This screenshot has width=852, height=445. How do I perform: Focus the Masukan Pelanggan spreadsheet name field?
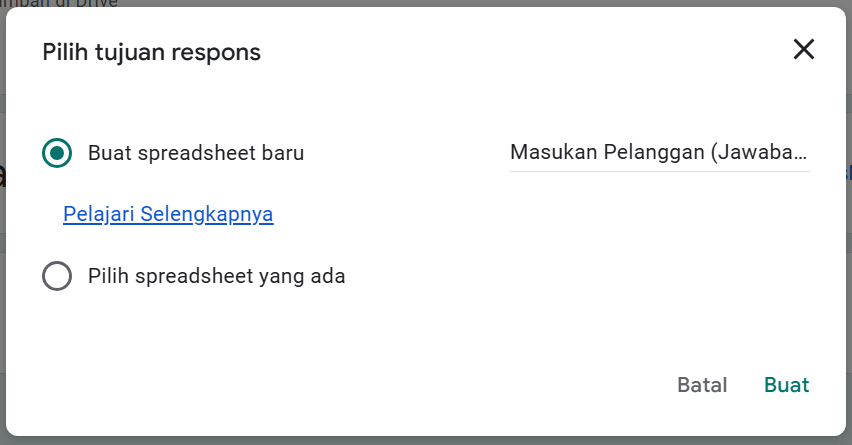click(659, 153)
